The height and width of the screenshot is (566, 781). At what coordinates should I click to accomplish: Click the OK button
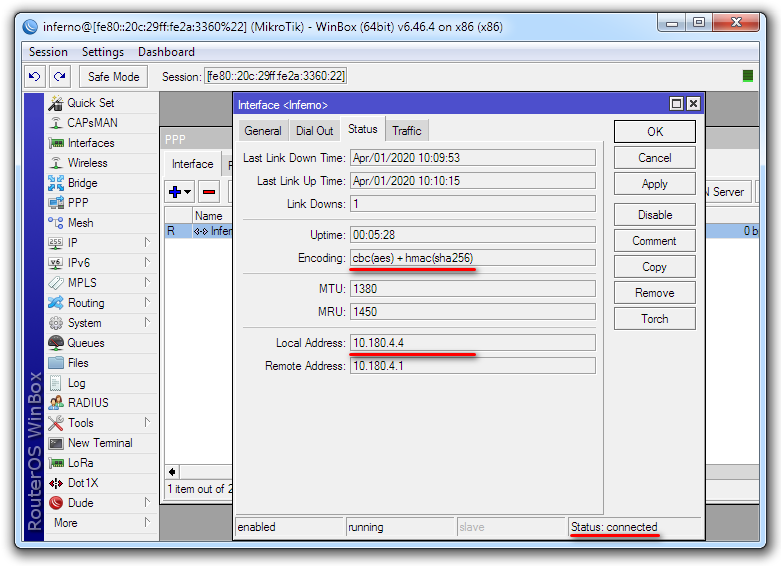click(654, 132)
